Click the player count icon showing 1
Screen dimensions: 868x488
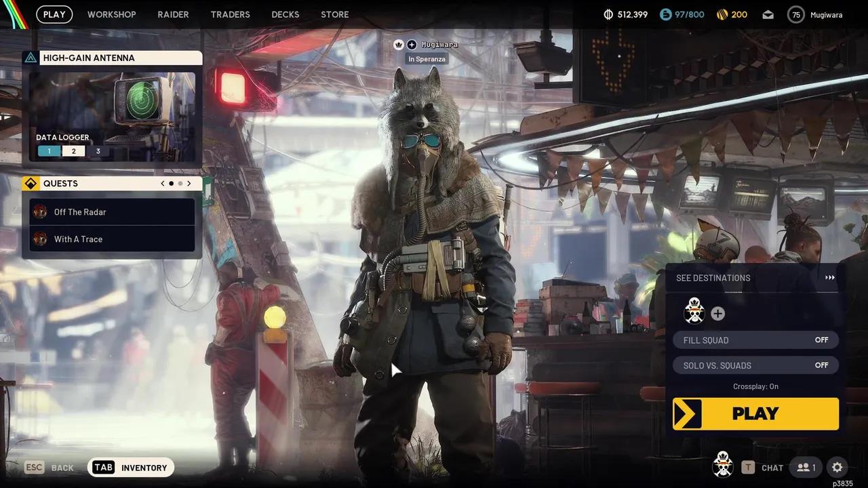806,467
